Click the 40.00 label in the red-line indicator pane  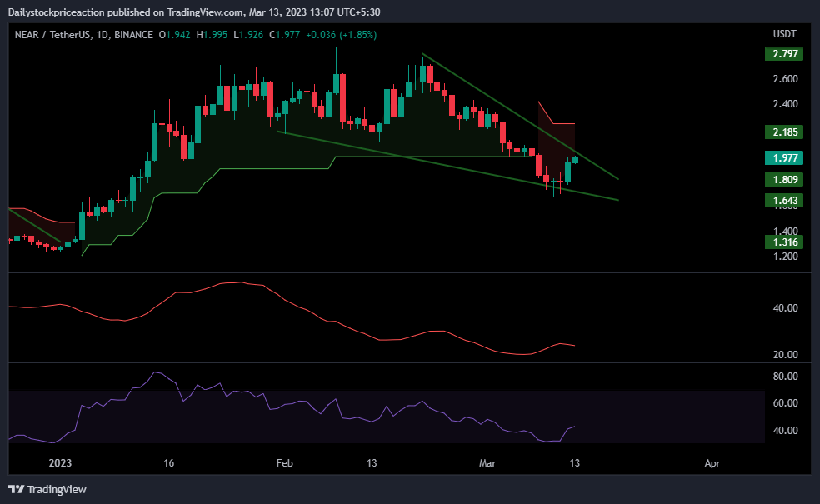(786, 308)
